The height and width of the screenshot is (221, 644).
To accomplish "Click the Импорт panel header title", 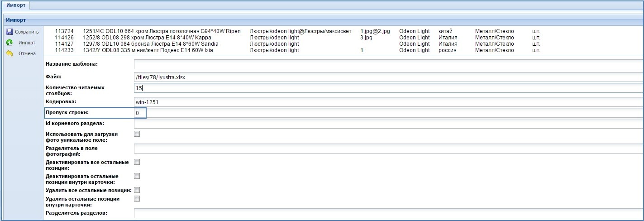I will pos(16,20).
